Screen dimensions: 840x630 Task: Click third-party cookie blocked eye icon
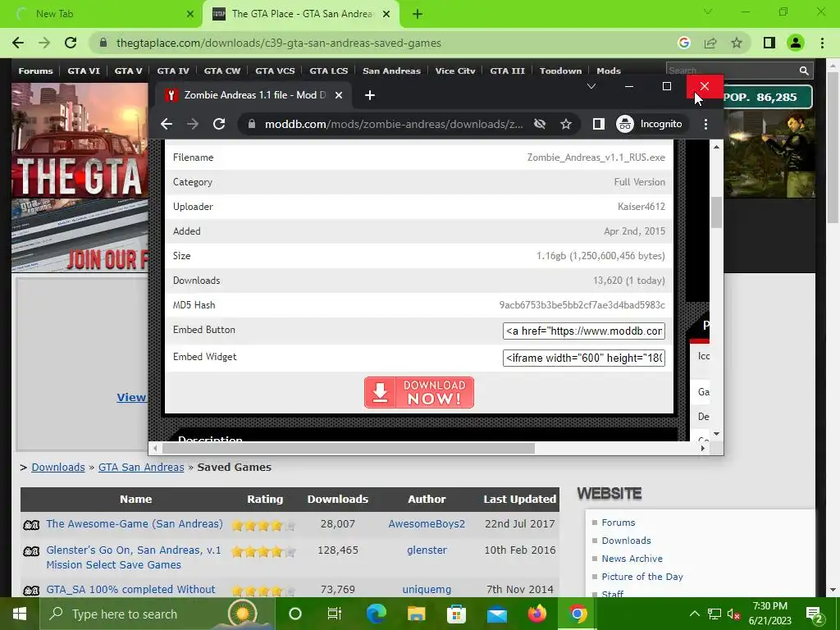(540, 125)
